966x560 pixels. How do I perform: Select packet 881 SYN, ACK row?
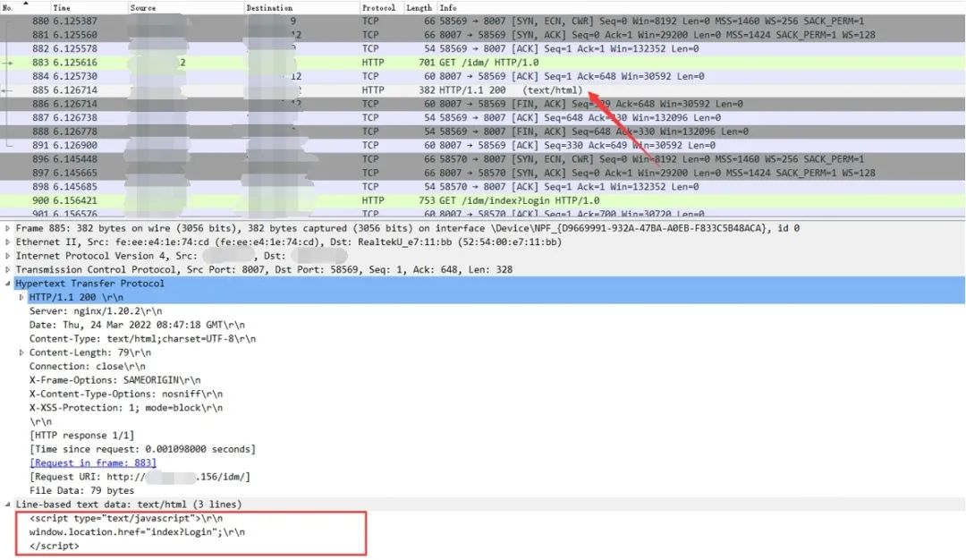tap(483, 35)
